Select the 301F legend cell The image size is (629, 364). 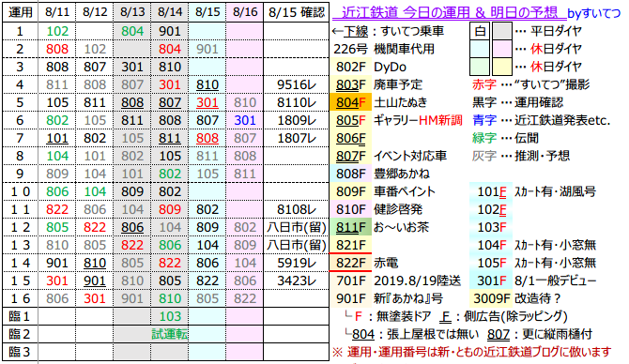point(491,281)
